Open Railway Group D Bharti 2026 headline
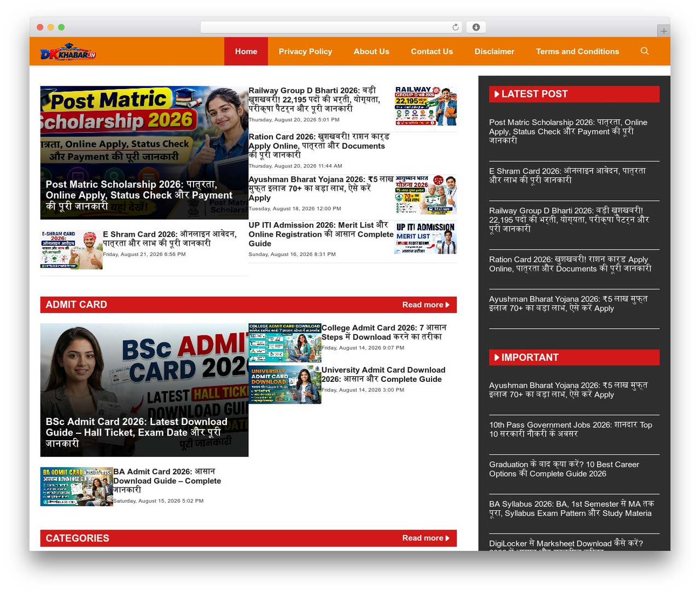 (314, 100)
